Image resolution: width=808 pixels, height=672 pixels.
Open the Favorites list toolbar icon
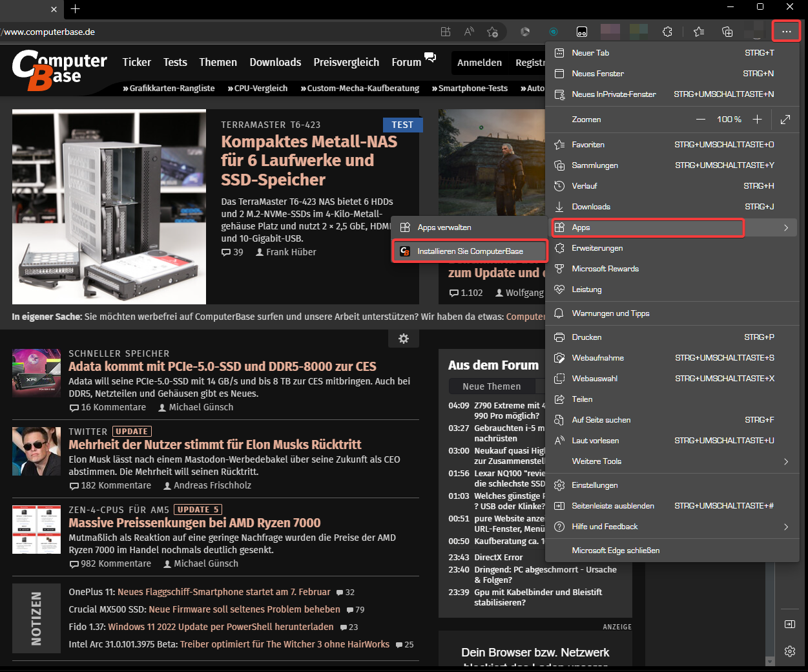click(x=699, y=32)
